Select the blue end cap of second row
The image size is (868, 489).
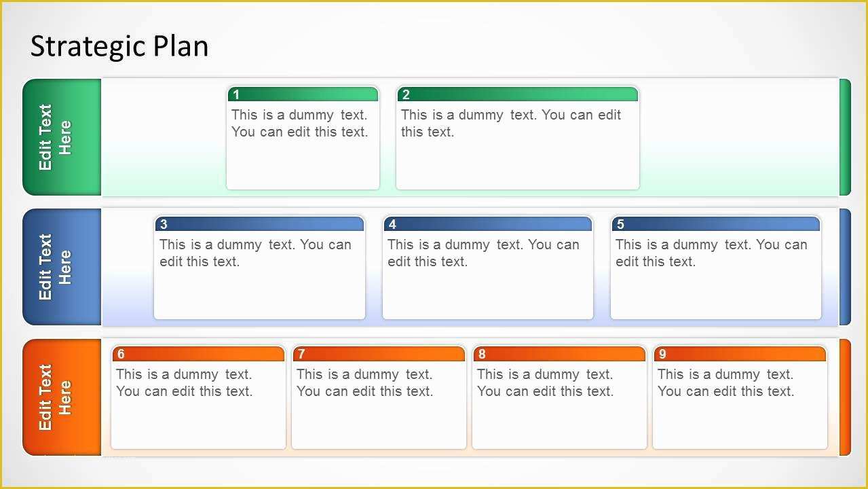tap(845, 267)
